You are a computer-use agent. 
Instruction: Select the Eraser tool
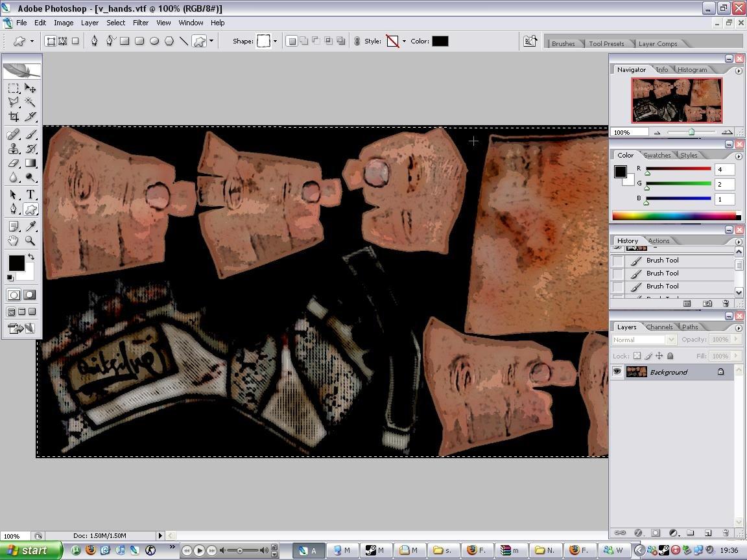coord(13,163)
